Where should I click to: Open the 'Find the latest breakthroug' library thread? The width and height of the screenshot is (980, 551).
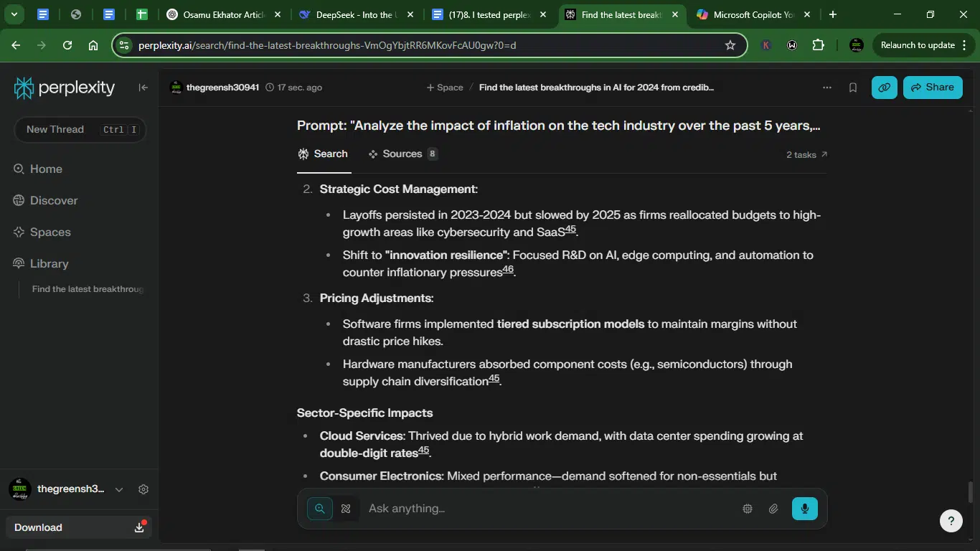point(88,289)
